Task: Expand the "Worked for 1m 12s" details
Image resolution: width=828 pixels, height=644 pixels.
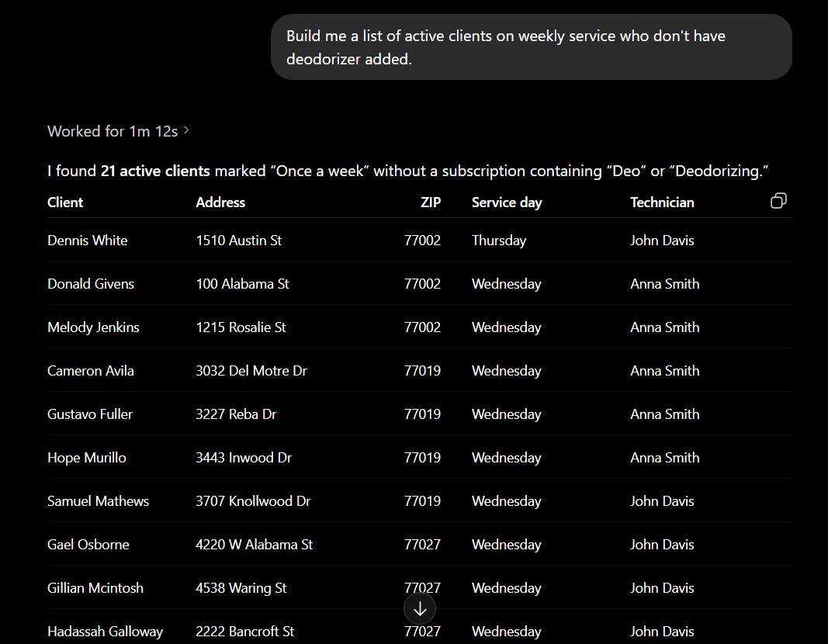Action: pos(118,131)
